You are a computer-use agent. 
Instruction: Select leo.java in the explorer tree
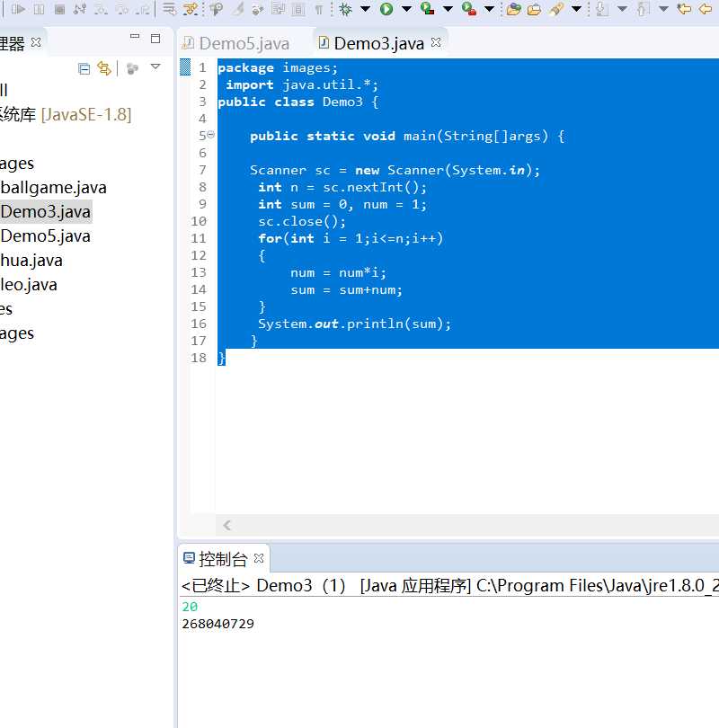click(29, 285)
